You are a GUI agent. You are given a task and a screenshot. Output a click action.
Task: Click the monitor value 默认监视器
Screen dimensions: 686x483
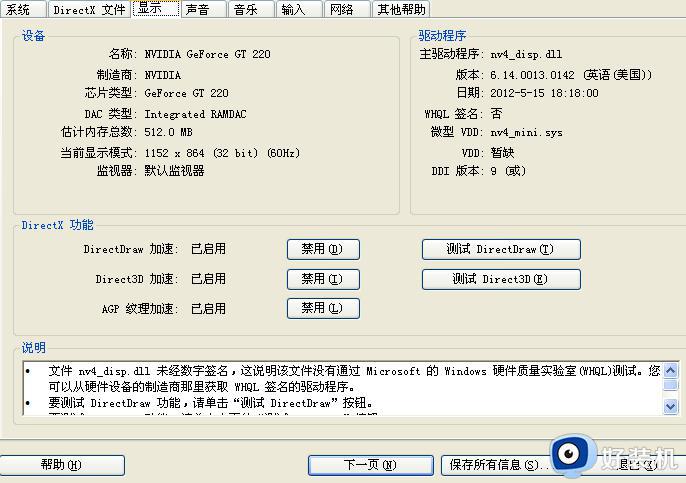(x=175, y=171)
